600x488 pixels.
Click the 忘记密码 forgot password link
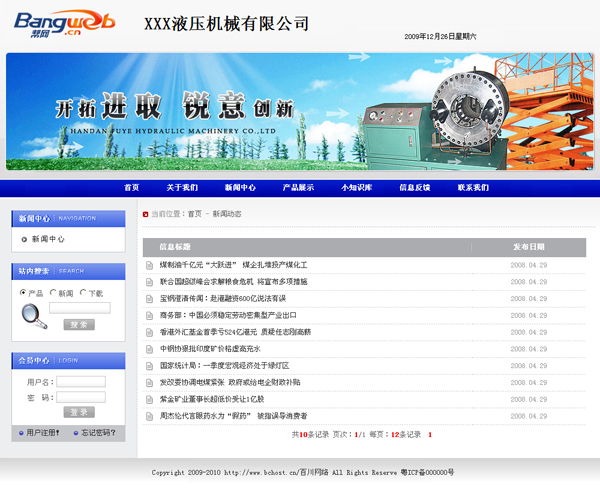click(x=98, y=433)
